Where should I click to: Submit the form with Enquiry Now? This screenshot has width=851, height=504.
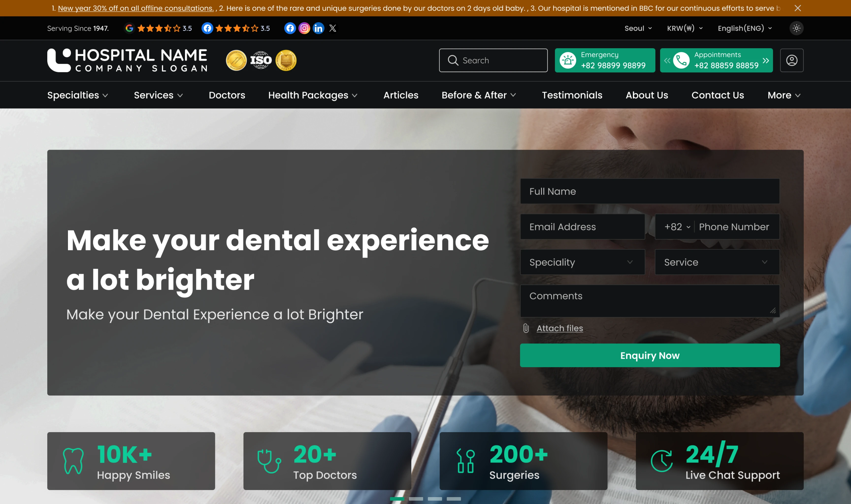click(x=650, y=355)
